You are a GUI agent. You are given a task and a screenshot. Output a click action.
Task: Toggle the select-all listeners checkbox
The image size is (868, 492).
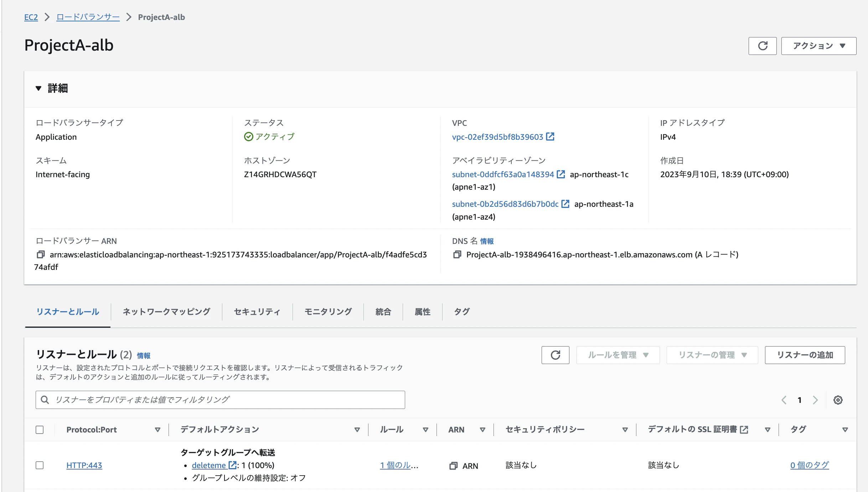coord(40,430)
